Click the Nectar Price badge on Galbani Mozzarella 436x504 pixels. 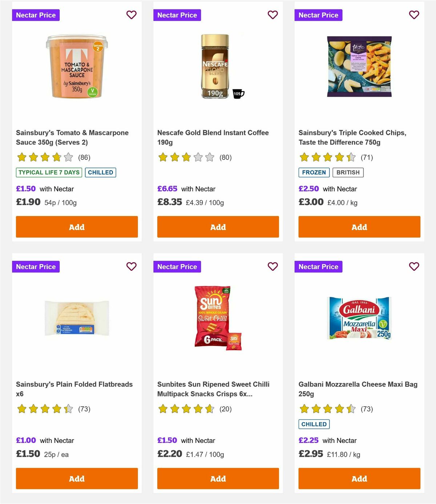click(x=319, y=266)
